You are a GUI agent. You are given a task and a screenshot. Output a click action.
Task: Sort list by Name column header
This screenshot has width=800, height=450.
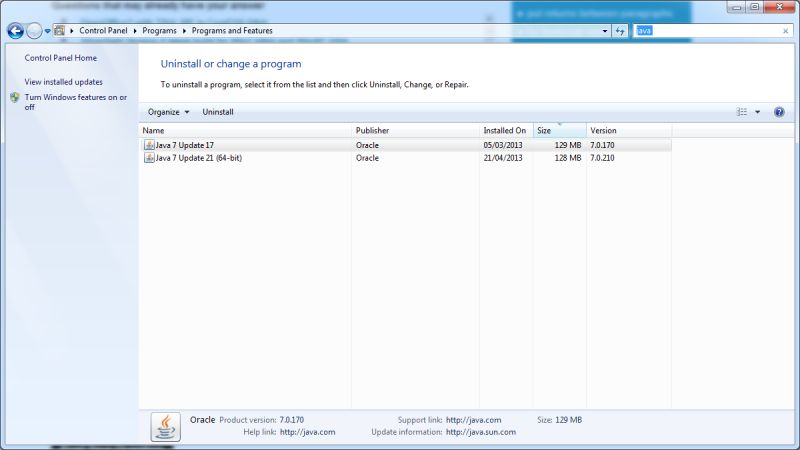point(245,131)
